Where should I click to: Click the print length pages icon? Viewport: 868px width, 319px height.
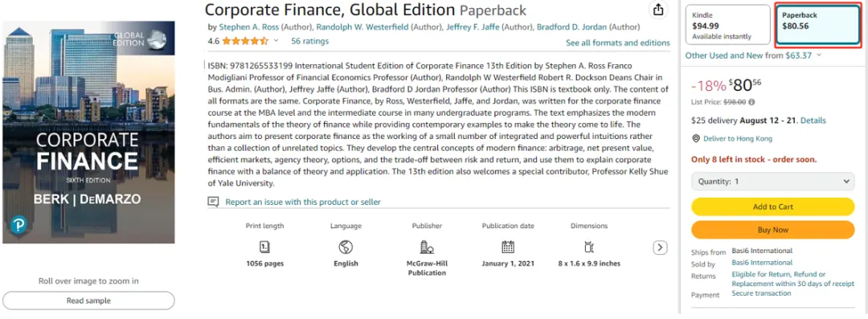point(264,247)
